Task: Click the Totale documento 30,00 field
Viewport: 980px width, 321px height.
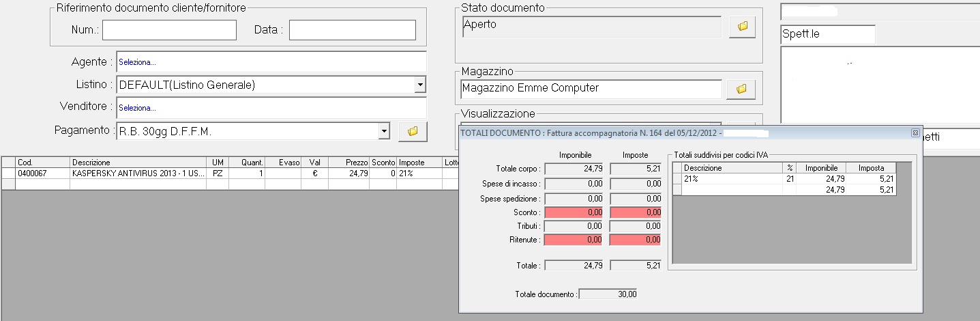Action: (x=608, y=294)
